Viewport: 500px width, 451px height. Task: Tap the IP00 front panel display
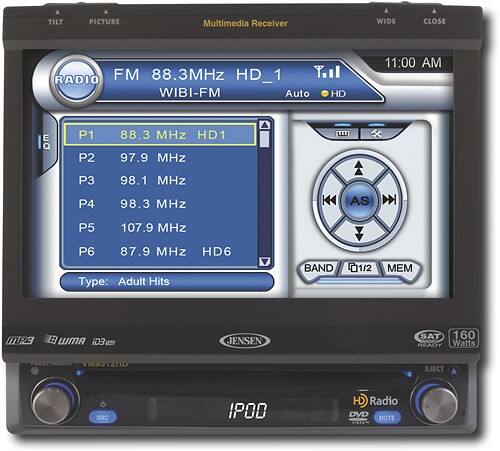[x=247, y=411]
